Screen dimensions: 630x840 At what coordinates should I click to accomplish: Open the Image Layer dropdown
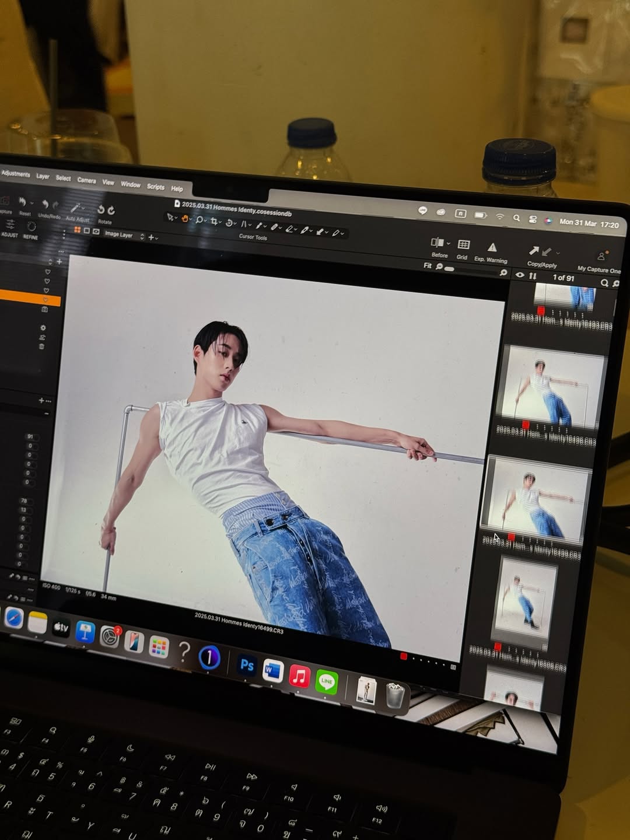point(124,235)
